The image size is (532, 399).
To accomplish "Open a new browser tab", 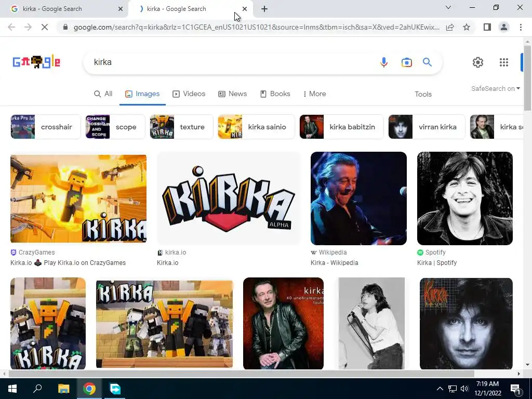I will click(264, 9).
